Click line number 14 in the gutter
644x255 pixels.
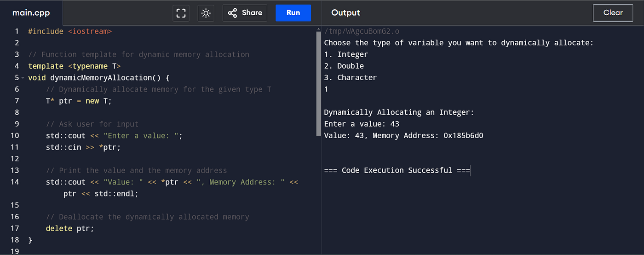(x=15, y=182)
